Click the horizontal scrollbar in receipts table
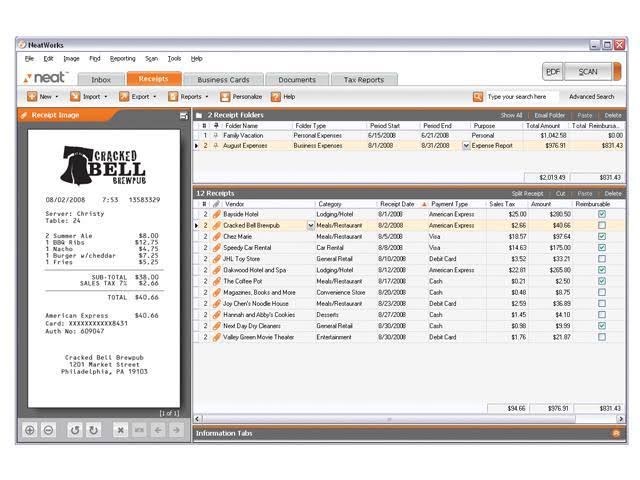Image resolution: width=640 pixels, height=480 pixels. [389, 419]
